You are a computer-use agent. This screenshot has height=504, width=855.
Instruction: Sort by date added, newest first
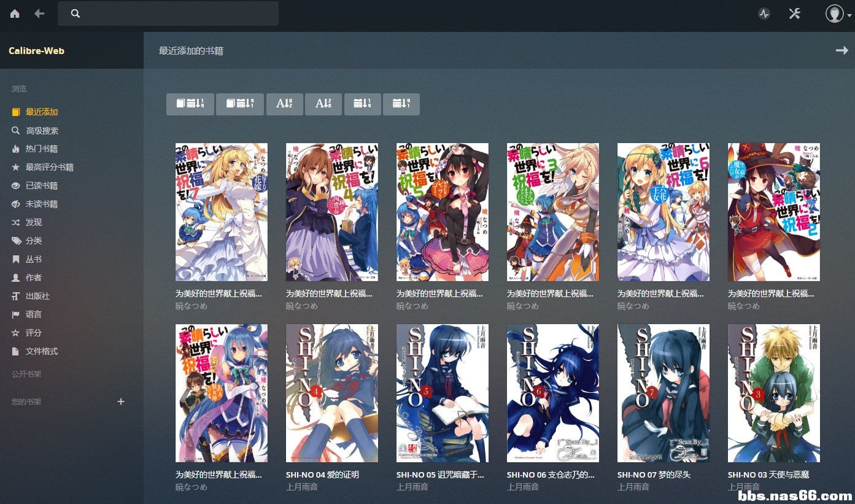190,104
